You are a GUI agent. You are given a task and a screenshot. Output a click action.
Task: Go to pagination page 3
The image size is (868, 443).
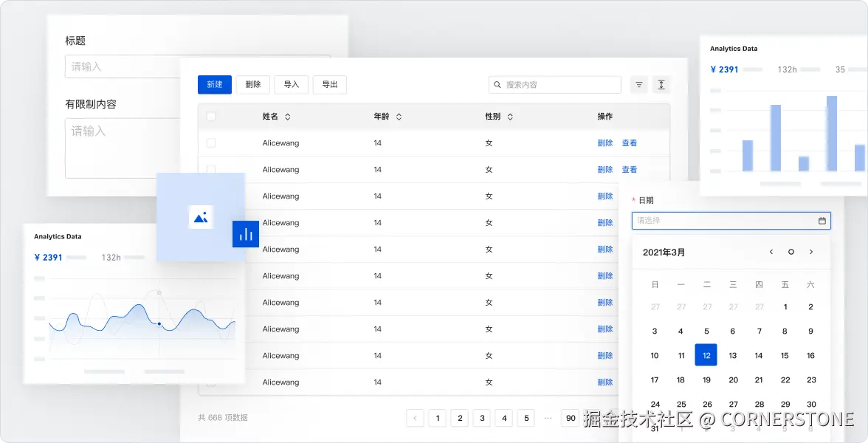[482, 418]
